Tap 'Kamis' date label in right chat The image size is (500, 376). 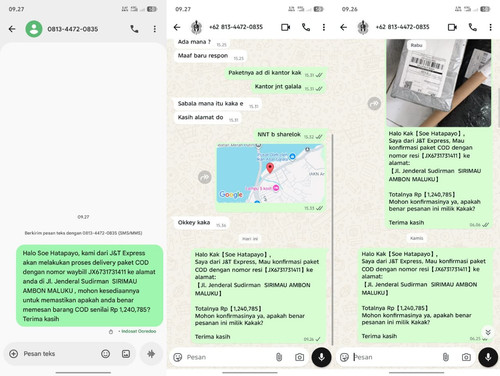click(x=417, y=238)
